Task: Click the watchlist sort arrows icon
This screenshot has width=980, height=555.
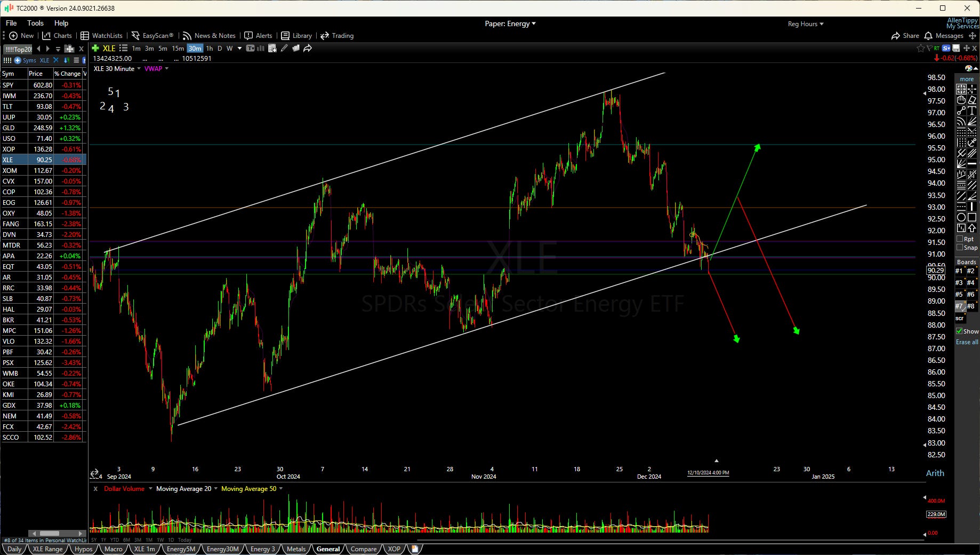Action: (67, 60)
